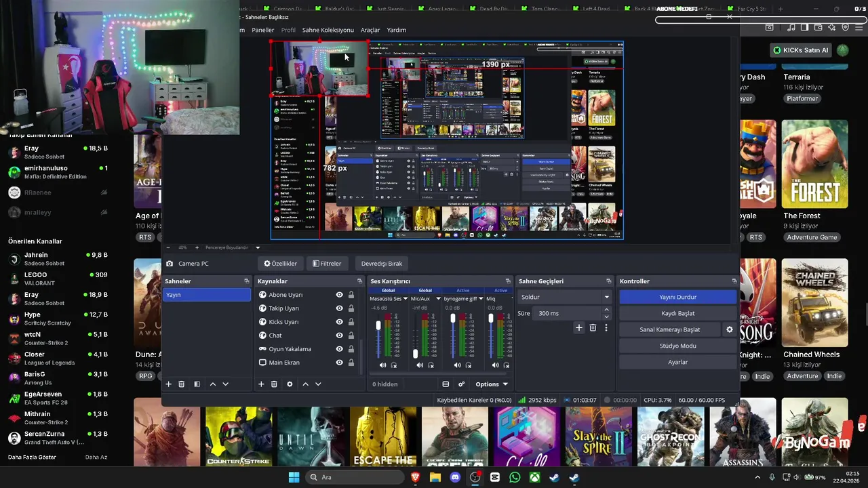Image resolution: width=868 pixels, height=488 pixels.
Task: Adjust Mic/Aux volume slider
Action: [x=416, y=353]
